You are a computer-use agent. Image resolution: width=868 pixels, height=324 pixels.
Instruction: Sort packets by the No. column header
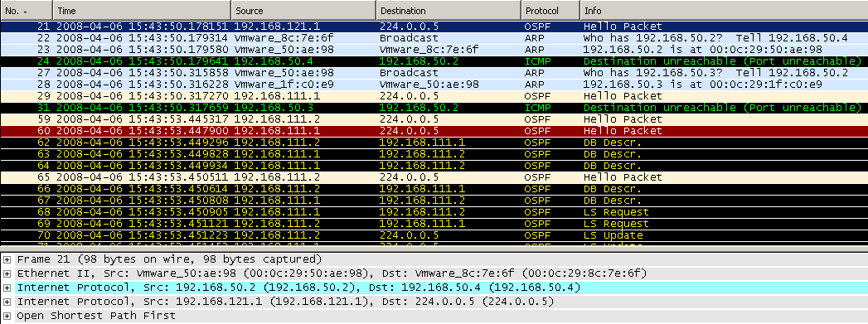point(27,11)
